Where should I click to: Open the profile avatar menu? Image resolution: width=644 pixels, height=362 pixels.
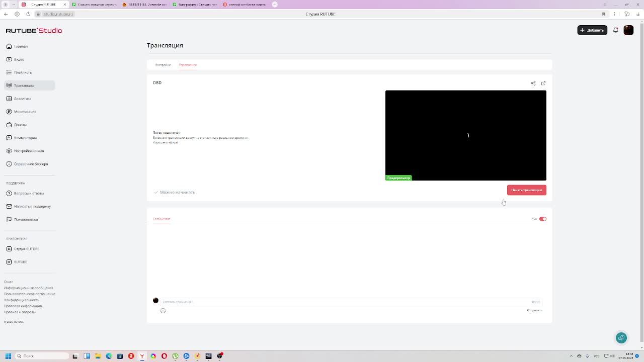pos(628,30)
